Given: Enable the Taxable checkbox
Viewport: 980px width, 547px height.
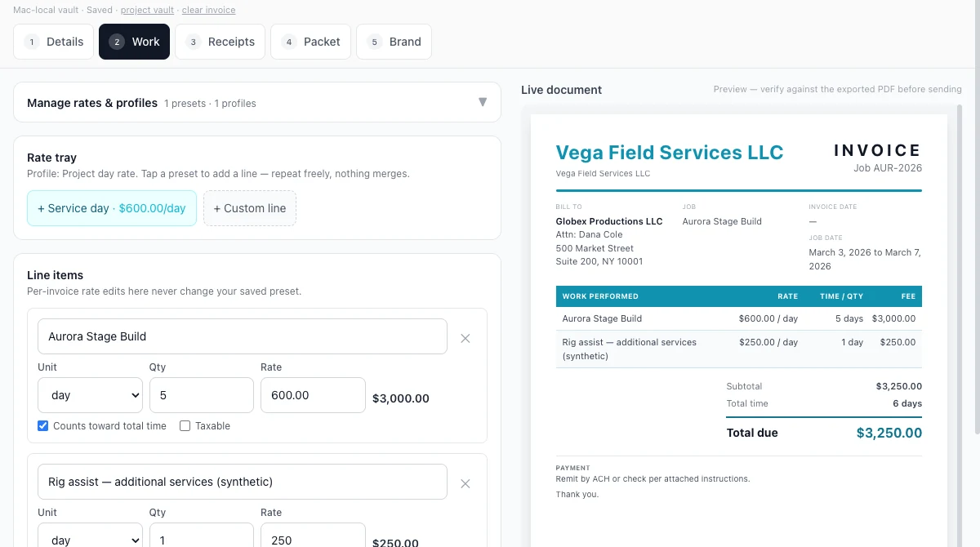Looking at the screenshot, I should pyautogui.click(x=185, y=425).
